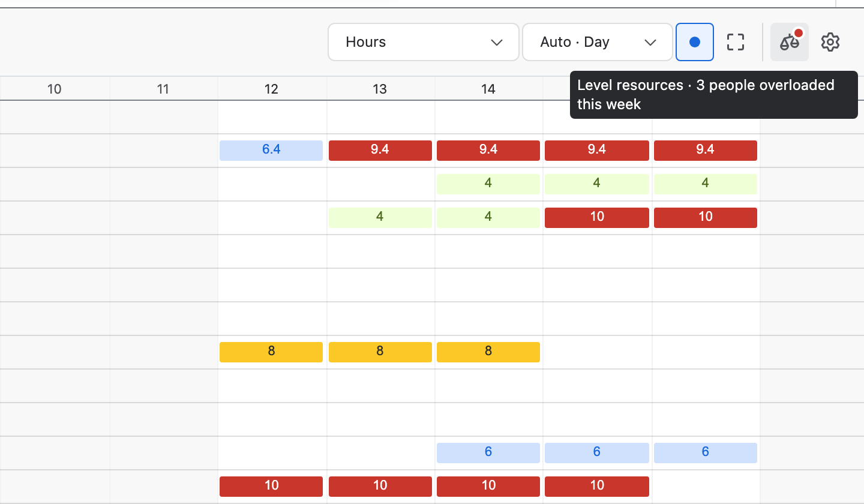The height and width of the screenshot is (504, 864).
Task: Click the red 10 cell under day 13
Action: 380,486
